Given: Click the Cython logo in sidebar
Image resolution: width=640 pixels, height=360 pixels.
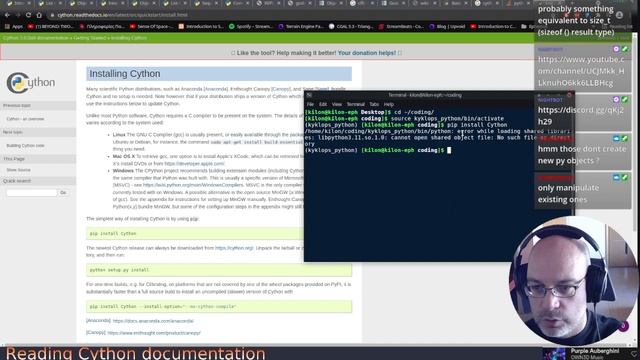Looking at the screenshot, I should [31, 82].
